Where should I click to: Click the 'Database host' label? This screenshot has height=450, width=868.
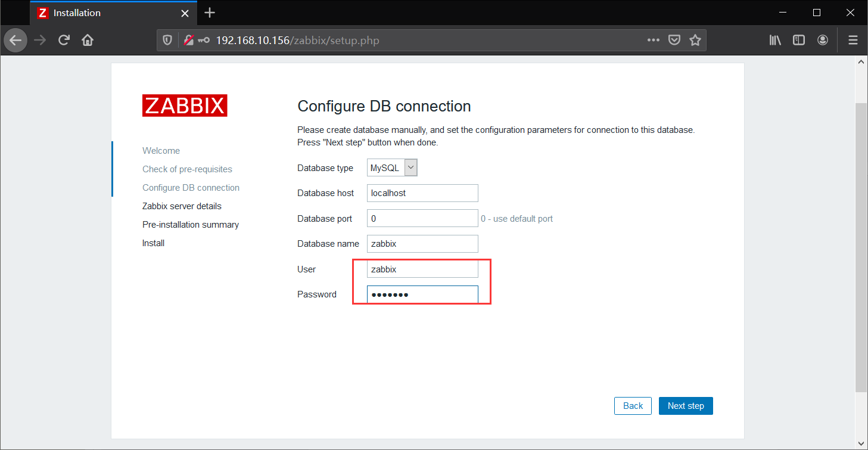(325, 193)
